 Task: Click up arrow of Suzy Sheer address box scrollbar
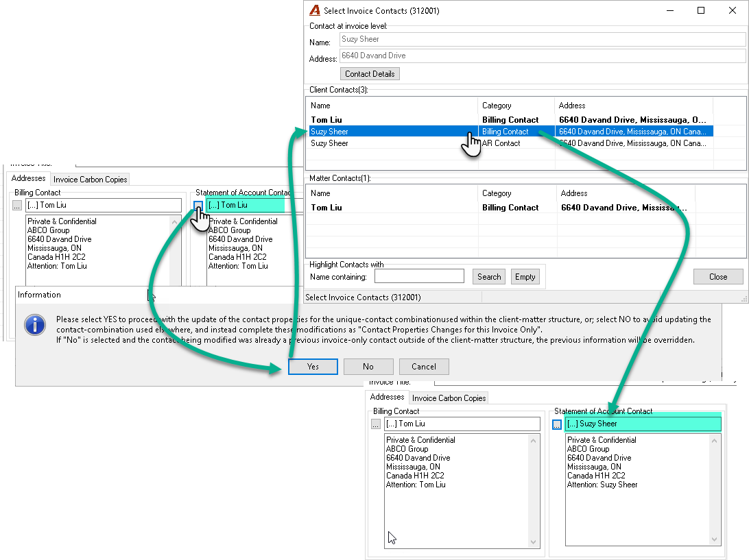[x=714, y=441]
